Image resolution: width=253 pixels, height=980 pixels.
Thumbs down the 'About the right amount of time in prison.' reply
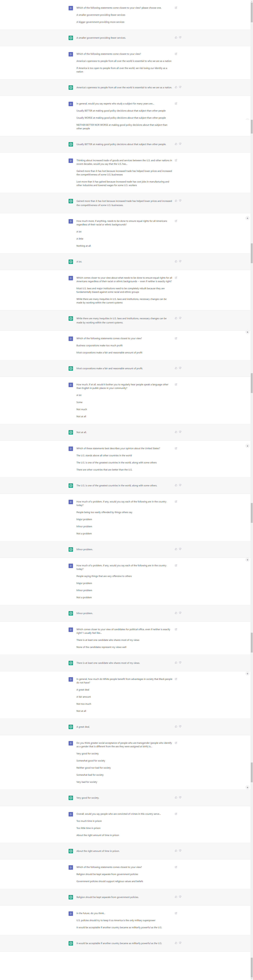(180, 851)
